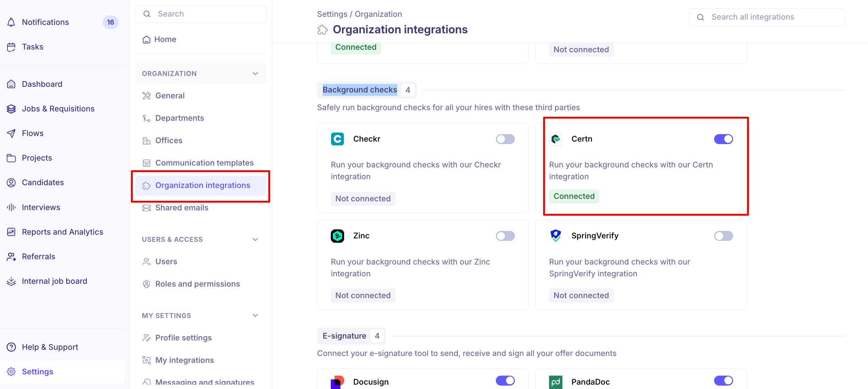Focus the Search all integrations field
Screen dimensions: 868x389
click(767, 17)
